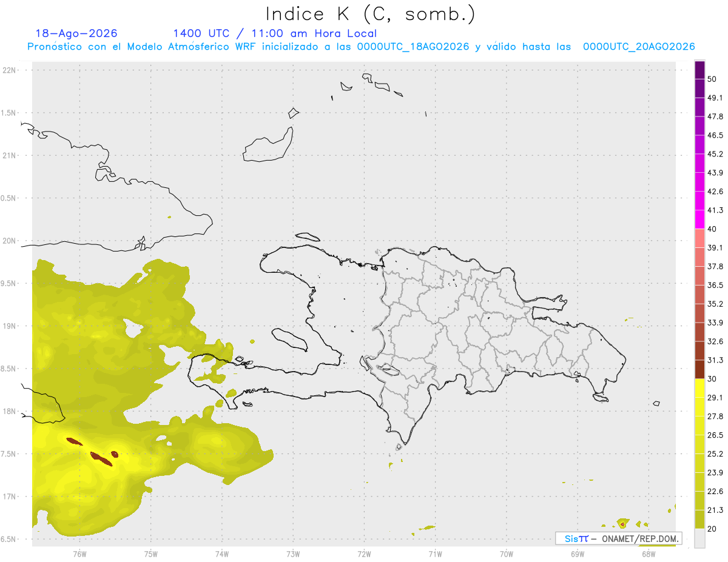728x562 pixels.
Task: Pick the dark brown swatch between 30 and 31.3
Action: [x=700, y=370]
